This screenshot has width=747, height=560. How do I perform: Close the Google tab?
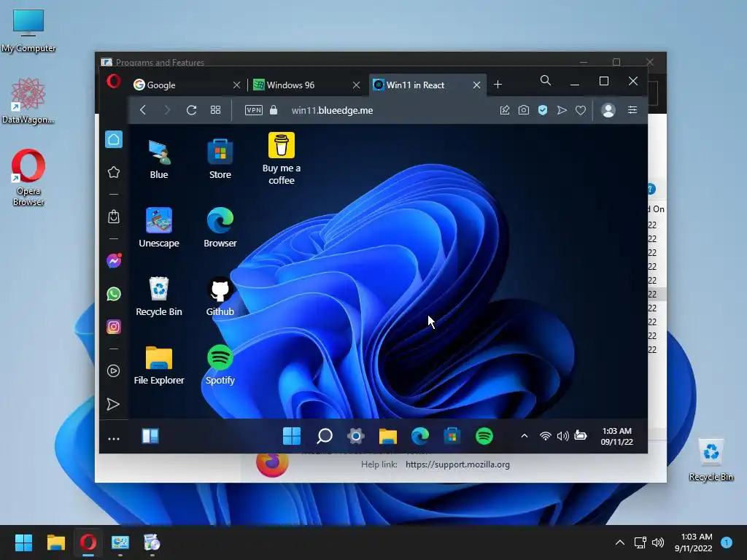237,85
